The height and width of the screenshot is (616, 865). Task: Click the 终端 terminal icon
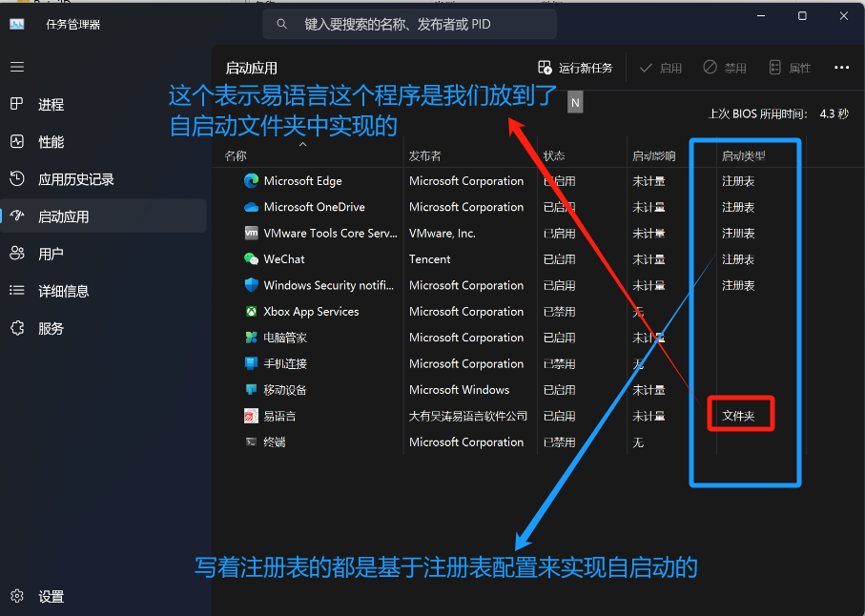[x=251, y=441]
